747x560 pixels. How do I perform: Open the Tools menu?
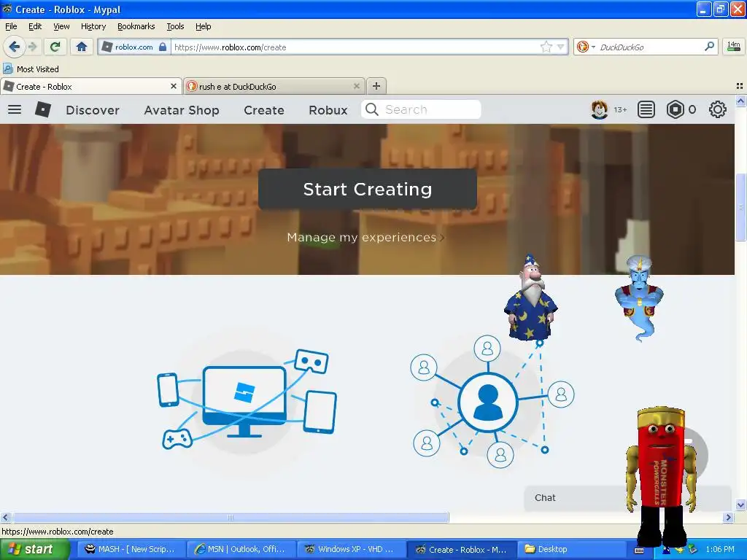tap(175, 26)
